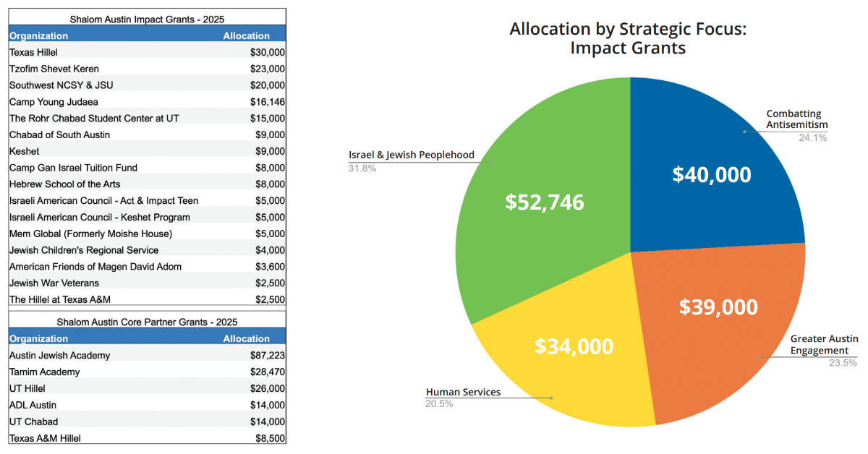Click Organization header in Impact Grants table
The image size is (868, 454).
(x=38, y=36)
